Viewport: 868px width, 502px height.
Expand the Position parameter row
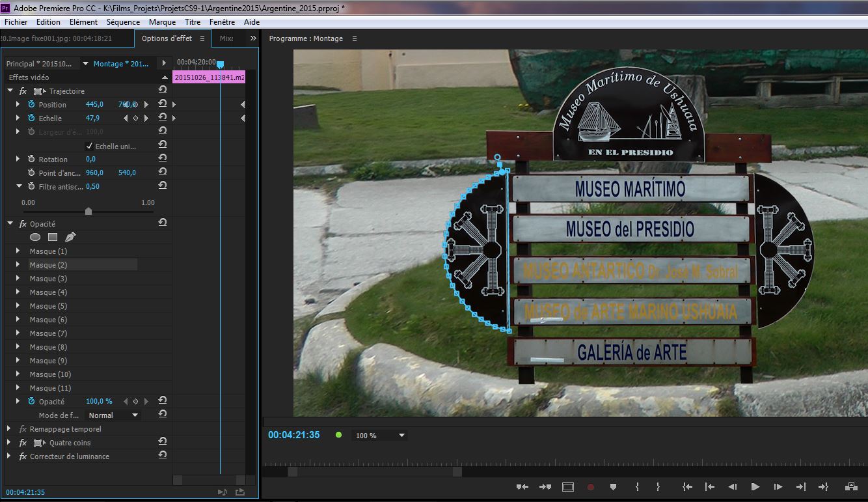[18, 104]
